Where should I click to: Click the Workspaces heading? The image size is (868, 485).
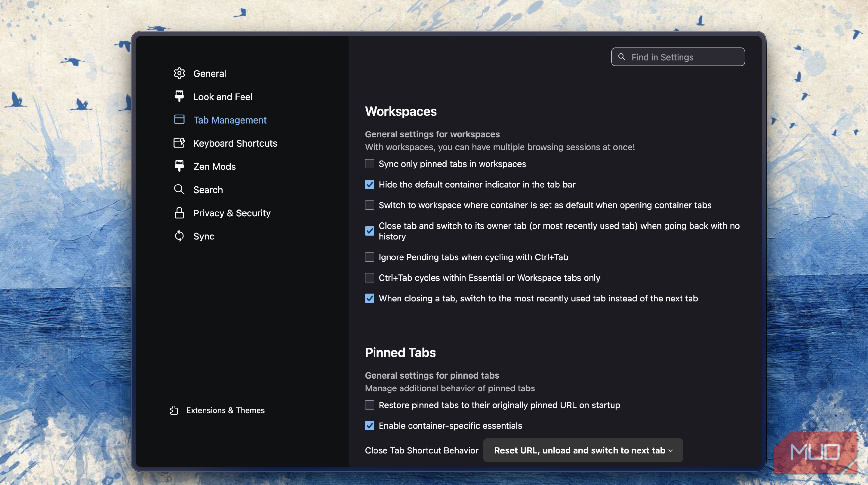coord(401,111)
